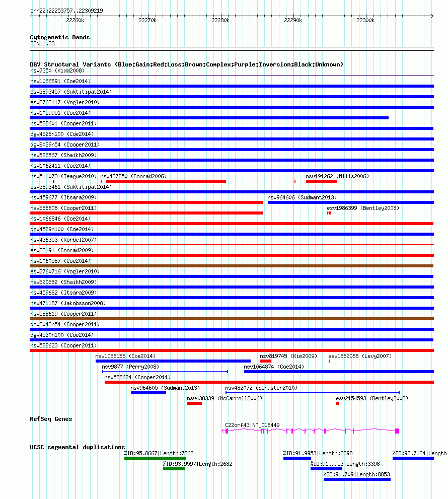448x499 pixels.
Task: Click nsv1062411 (Coe2014) label
Action: coord(60,166)
